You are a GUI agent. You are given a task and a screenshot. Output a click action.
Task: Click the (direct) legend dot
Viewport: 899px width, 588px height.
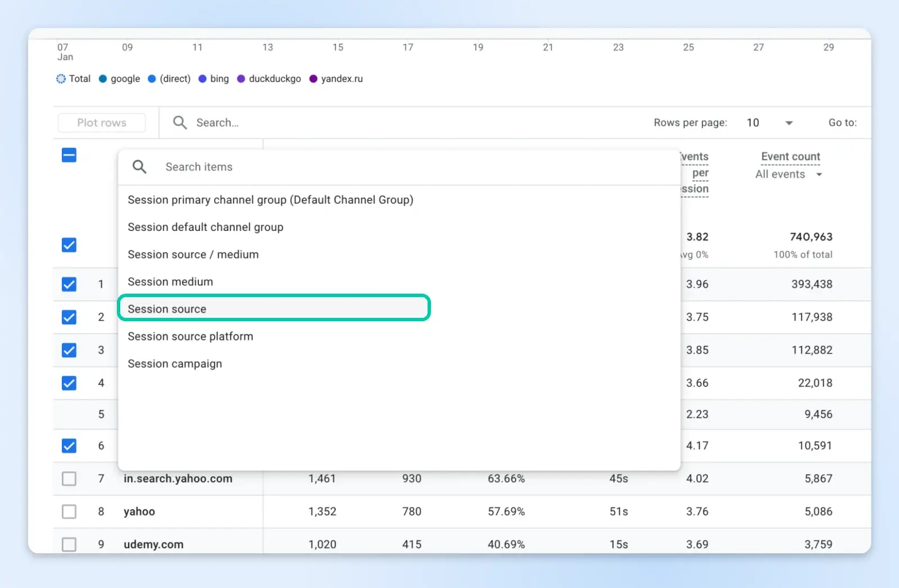tap(152, 79)
